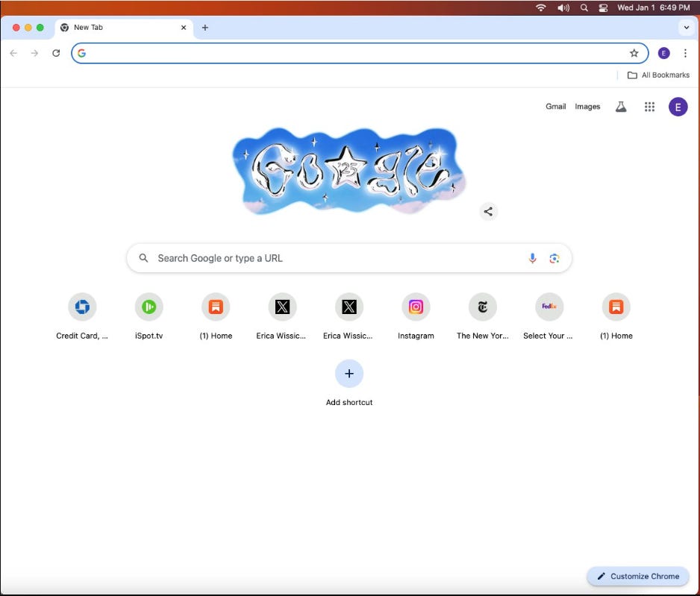Open the Credit Card shortcut
The height and width of the screenshot is (596, 700).
tap(82, 317)
